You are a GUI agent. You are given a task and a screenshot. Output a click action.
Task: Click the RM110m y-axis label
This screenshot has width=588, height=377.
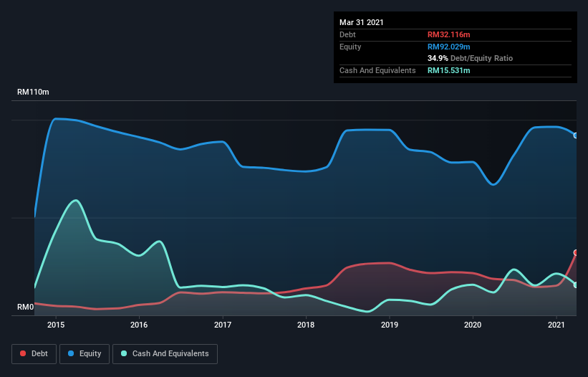click(33, 92)
